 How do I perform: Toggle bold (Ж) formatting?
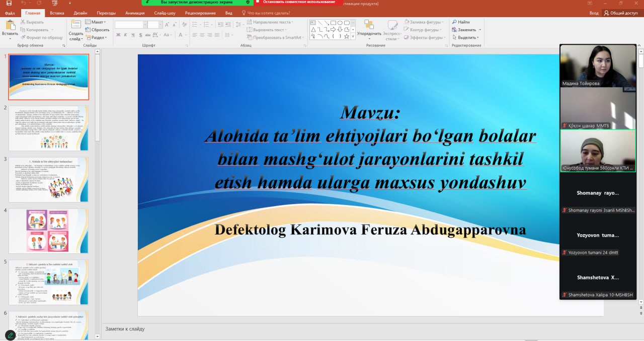click(x=118, y=35)
